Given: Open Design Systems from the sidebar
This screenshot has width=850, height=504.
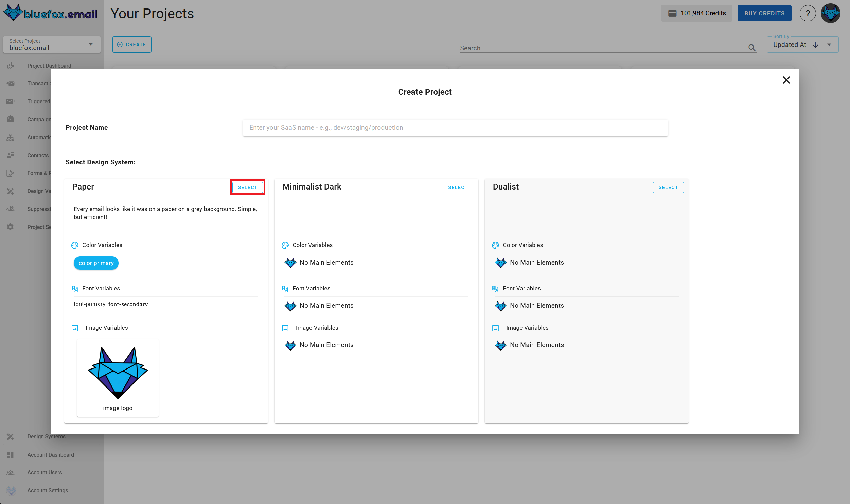Looking at the screenshot, I should point(46,436).
